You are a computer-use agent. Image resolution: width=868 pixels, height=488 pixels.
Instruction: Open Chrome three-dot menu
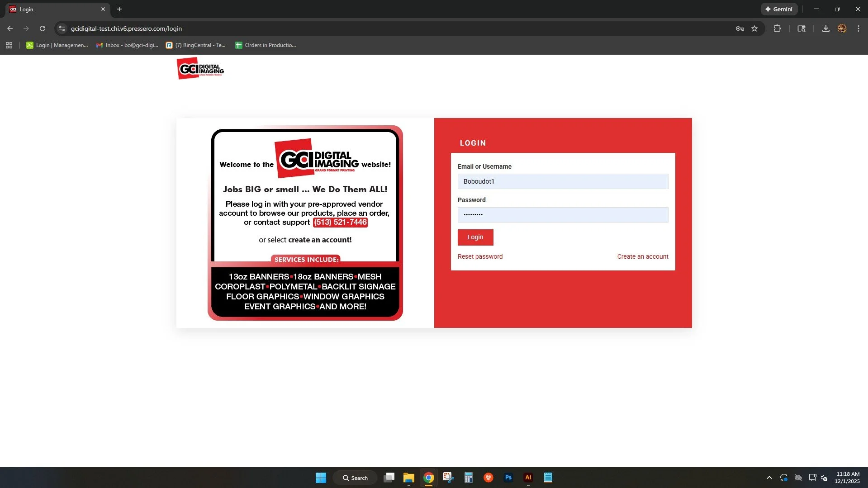point(859,28)
